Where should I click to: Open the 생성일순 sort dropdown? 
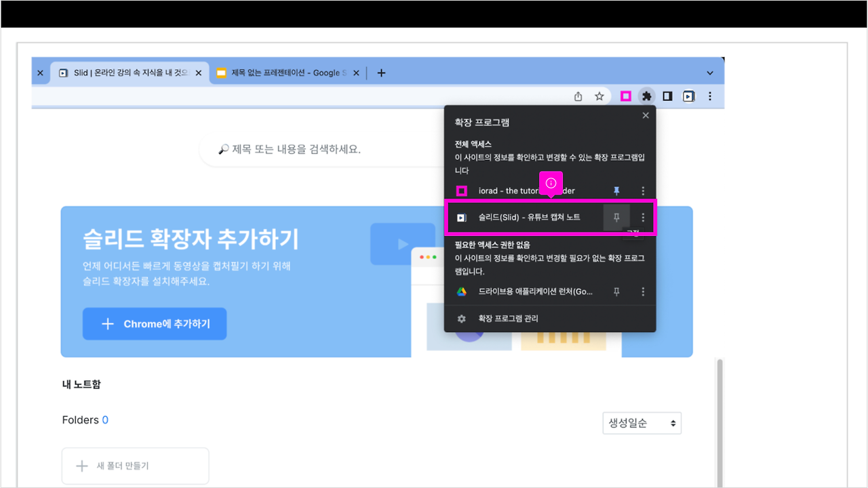pyautogui.click(x=642, y=422)
